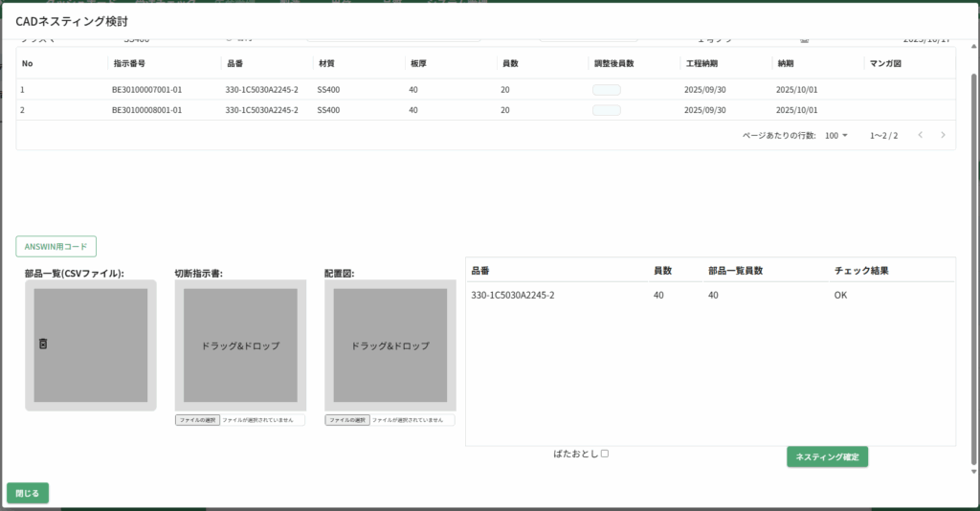
Task: Click the 指示番号 column header
Action: [x=128, y=63]
